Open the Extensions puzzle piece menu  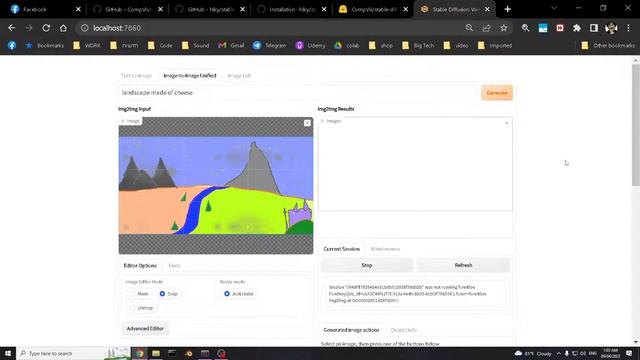click(x=577, y=28)
